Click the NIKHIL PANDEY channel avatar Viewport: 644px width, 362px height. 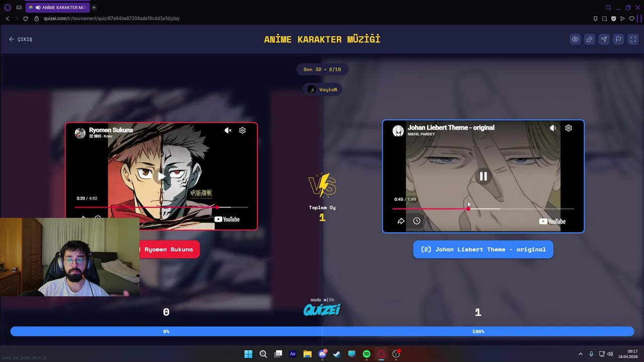398,131
